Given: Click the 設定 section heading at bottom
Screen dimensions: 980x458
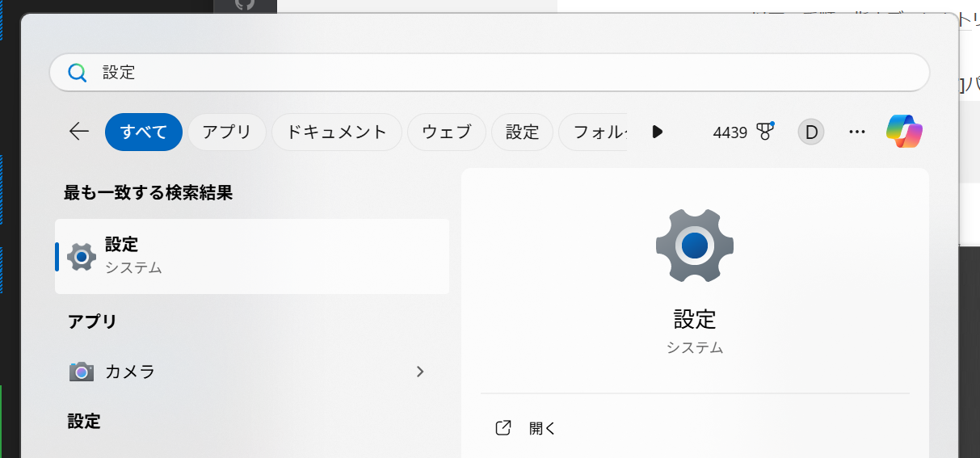Looking at the screenshot, I should coord(84,421).
